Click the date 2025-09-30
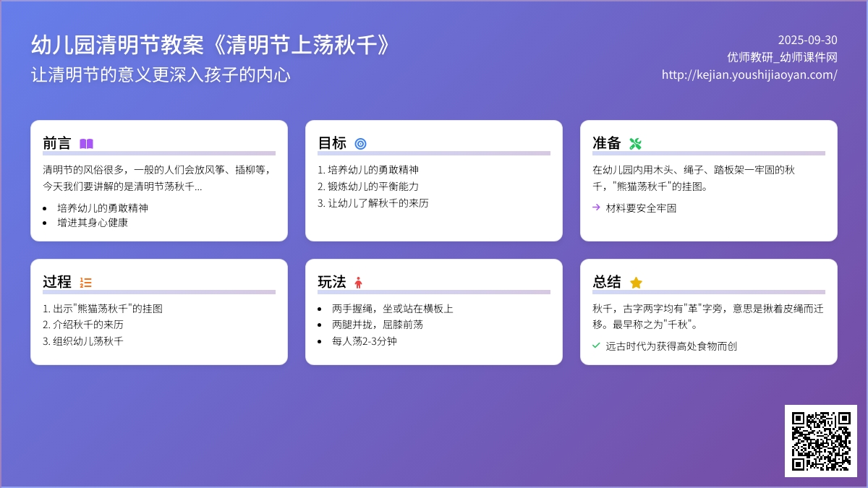868x488 pixels. pos(807,40)
